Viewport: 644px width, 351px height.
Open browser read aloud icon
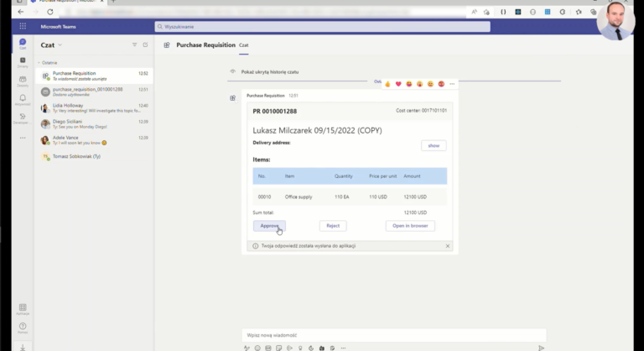click(x=474, y=12)
